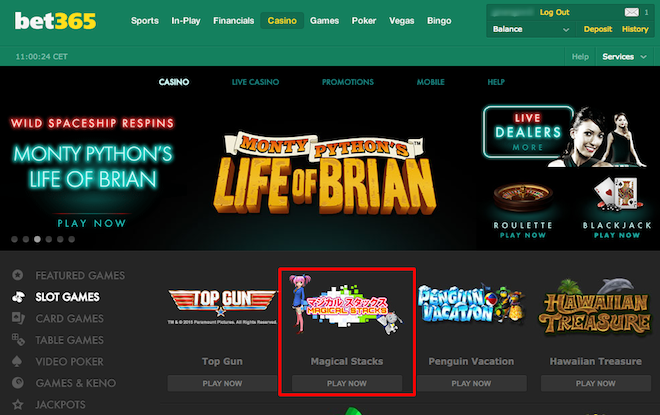Switch to the fourth carousel dot
660x415 pixels.
(x=49, y=239)
